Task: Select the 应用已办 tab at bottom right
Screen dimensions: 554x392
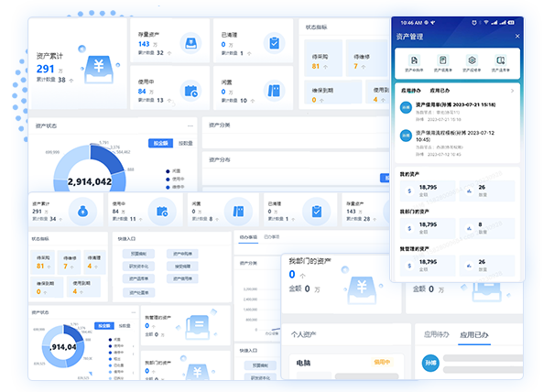Action: pos(479,336)
